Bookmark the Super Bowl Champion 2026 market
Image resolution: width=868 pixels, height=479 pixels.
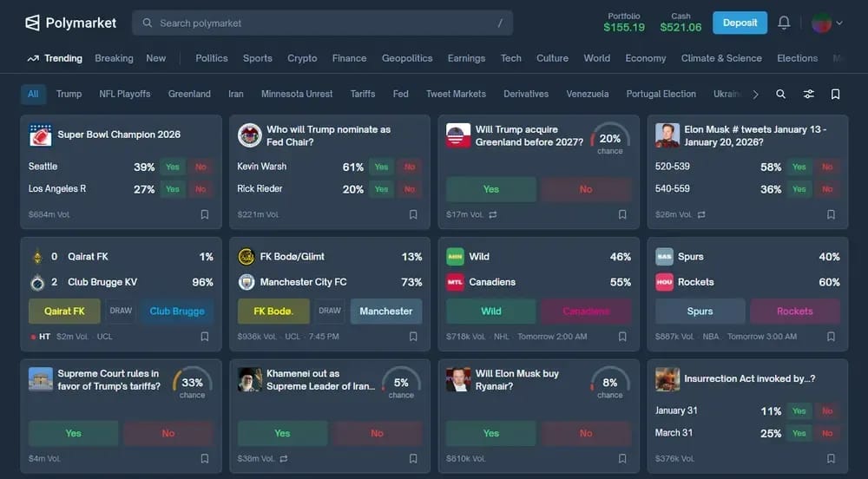click(205, 214)
